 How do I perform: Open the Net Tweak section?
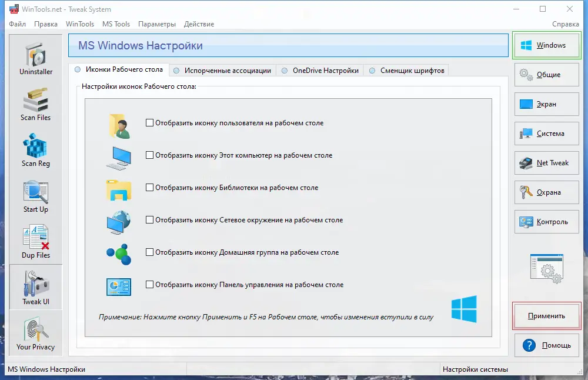point(547,163)
